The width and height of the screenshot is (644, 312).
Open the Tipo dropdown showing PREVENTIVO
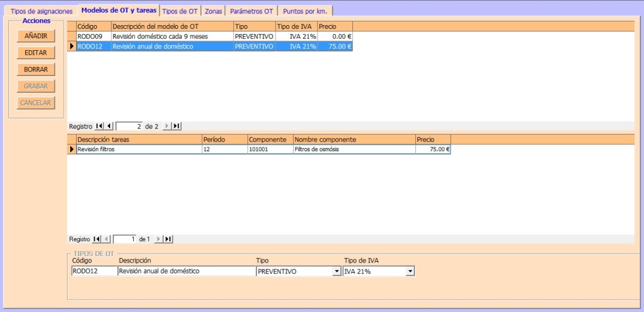[x=337, y=271]
